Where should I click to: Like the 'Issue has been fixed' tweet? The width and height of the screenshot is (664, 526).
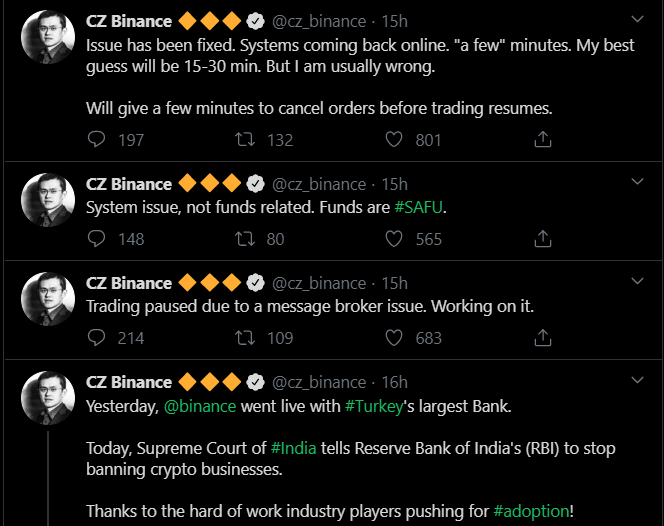point(394,140)
